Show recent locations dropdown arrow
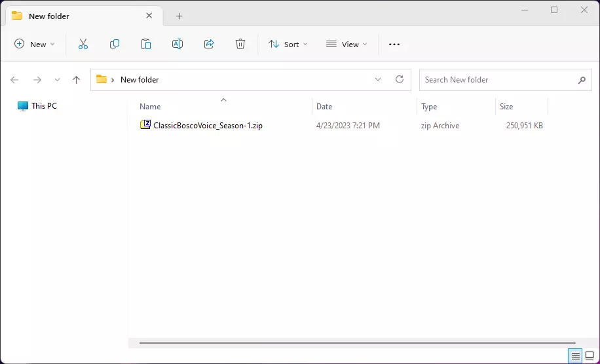Image resolution: width=600 pixels, height=364 pixels. [57, 80]
